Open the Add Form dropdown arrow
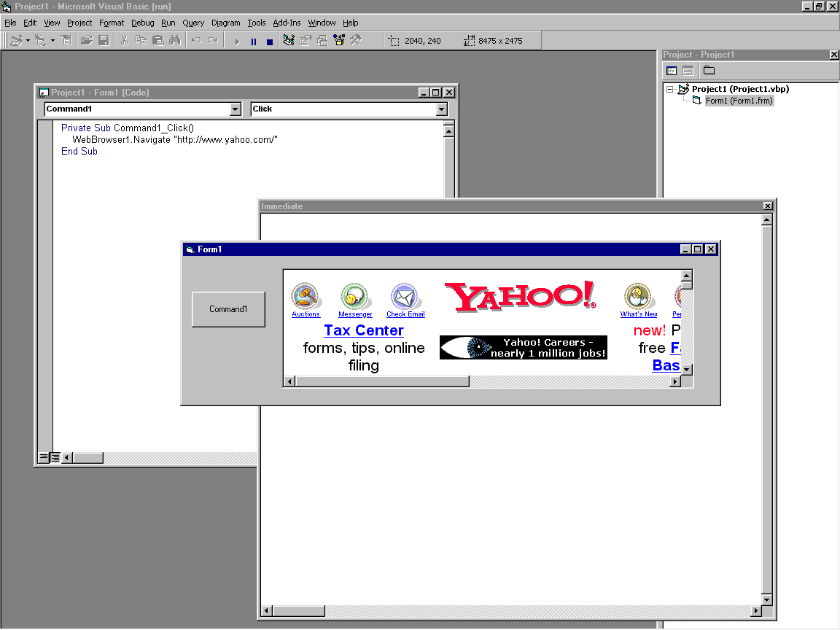The image size is (840, 630). click(x=52, y=41)
